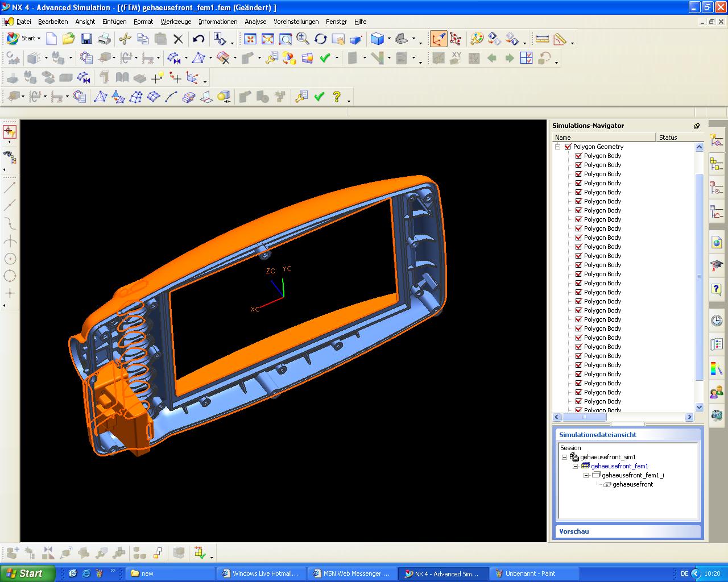Select the Rotate view tool
Image resolution: width=728 pixels, height=582 pixels.
click(x=321, y=39)
